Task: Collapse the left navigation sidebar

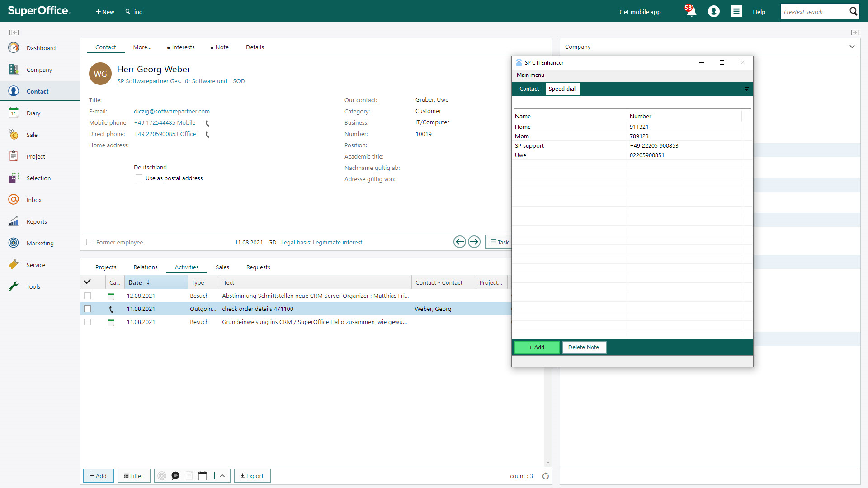Action: 14,33
